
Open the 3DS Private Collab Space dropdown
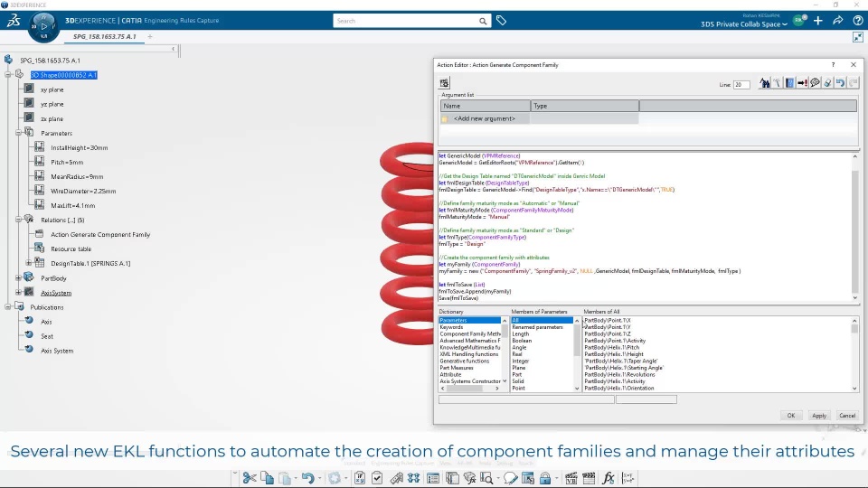(x=743, y=23)
